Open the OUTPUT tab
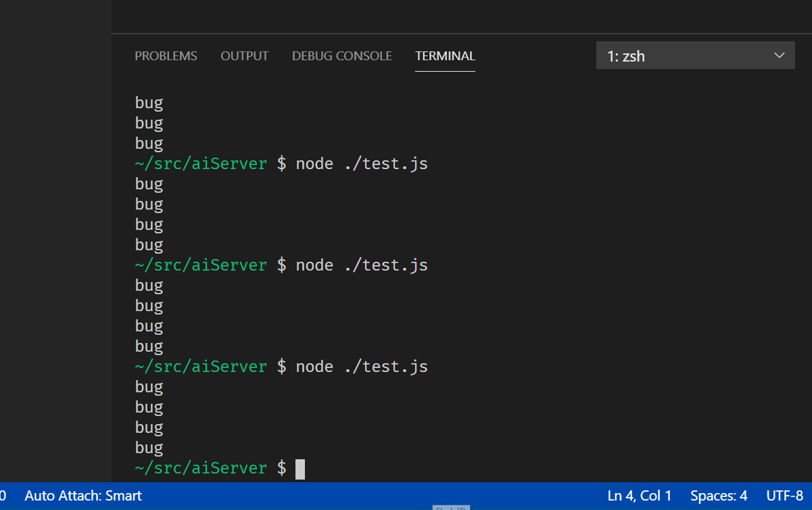 [244, 55]
